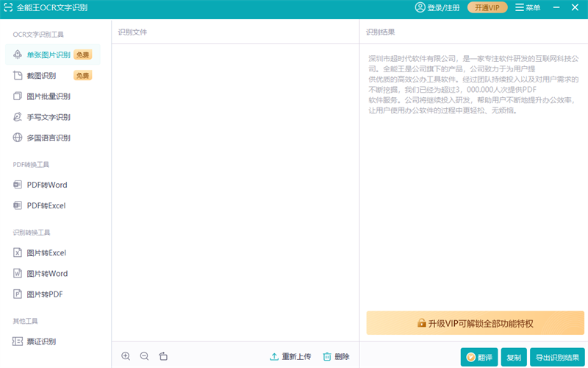Image resolution: width=588 pixels, height=368 pixels.
Task: Select 图片转Excel conversion tool
Action: [x=46, y=252]
